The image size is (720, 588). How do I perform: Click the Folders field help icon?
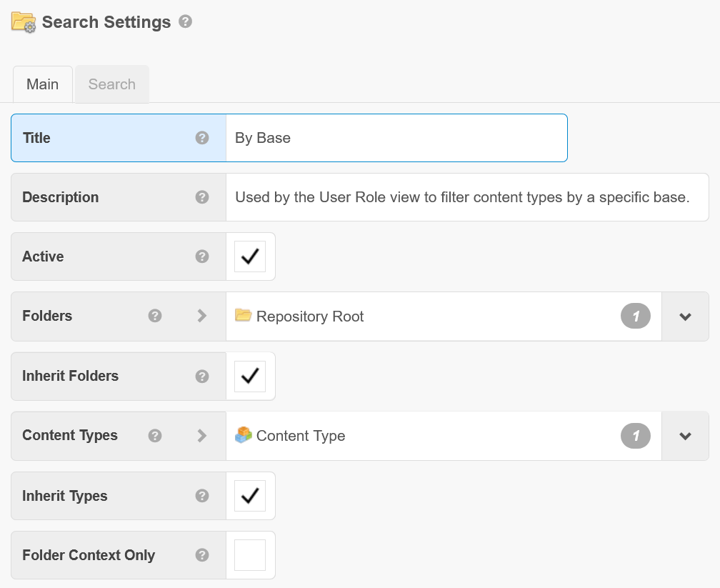(155, 316)
